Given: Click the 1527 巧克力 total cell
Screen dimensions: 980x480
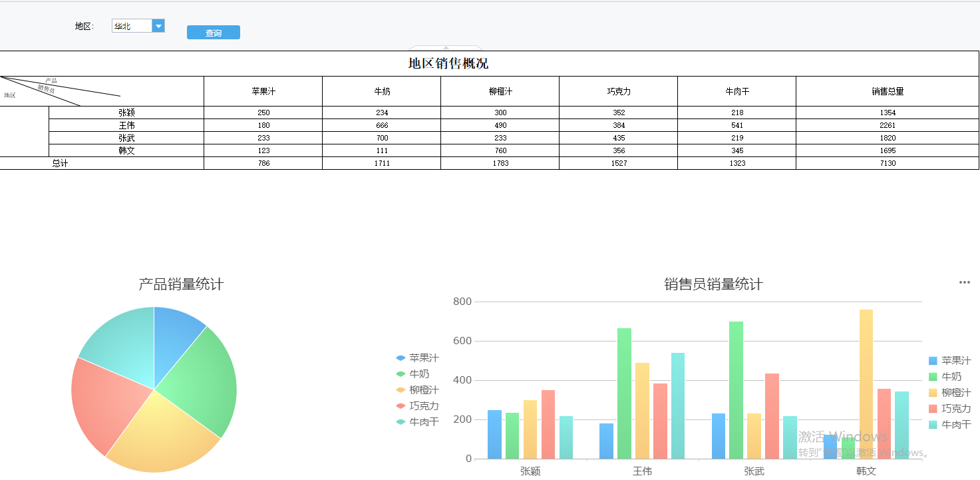Looking at the screenshot, I should tap(619, 163).
